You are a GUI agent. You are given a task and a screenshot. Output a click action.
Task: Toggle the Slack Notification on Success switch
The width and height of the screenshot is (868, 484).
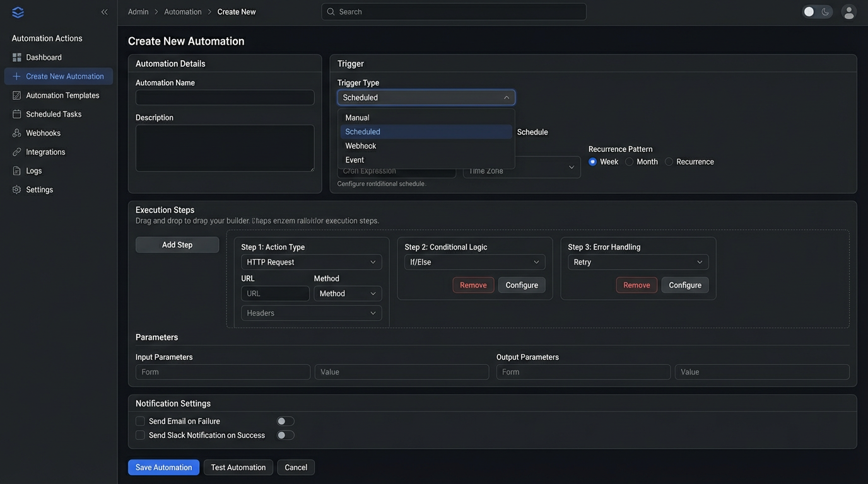tap(285, 435)
